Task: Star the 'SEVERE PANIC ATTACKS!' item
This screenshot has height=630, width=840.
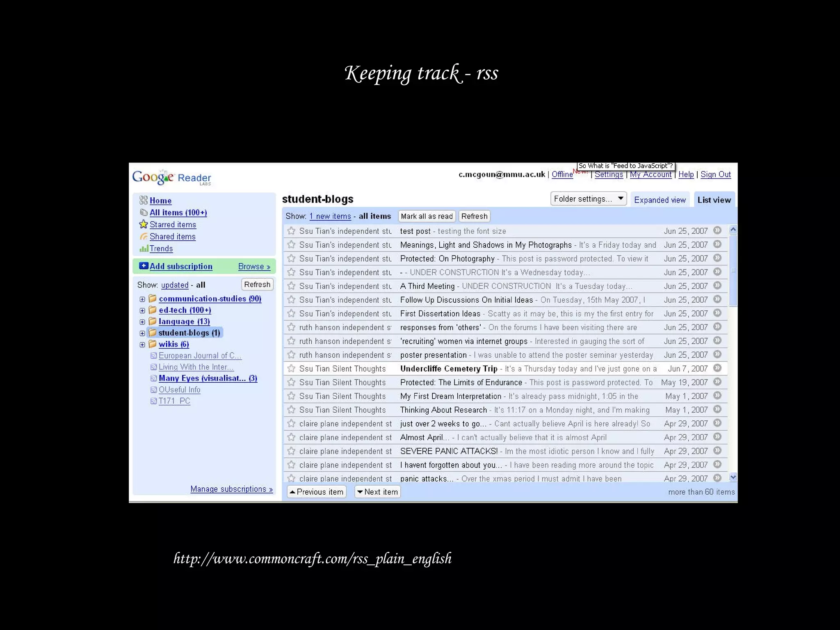Action: 291,451
